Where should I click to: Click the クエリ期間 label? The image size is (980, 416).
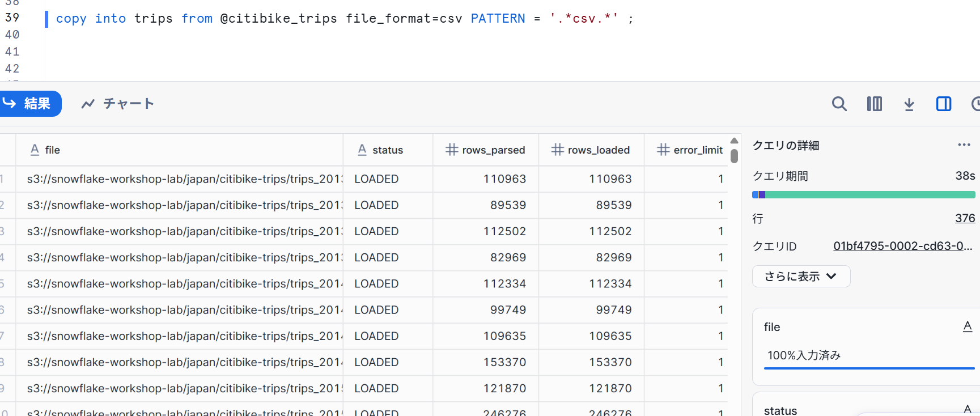(x=780, y=176)
